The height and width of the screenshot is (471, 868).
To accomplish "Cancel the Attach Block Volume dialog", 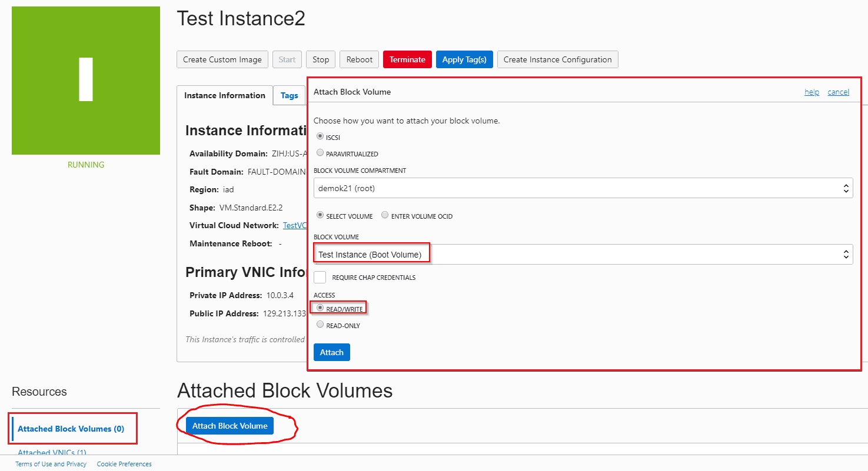I will [x=838, y=91].
